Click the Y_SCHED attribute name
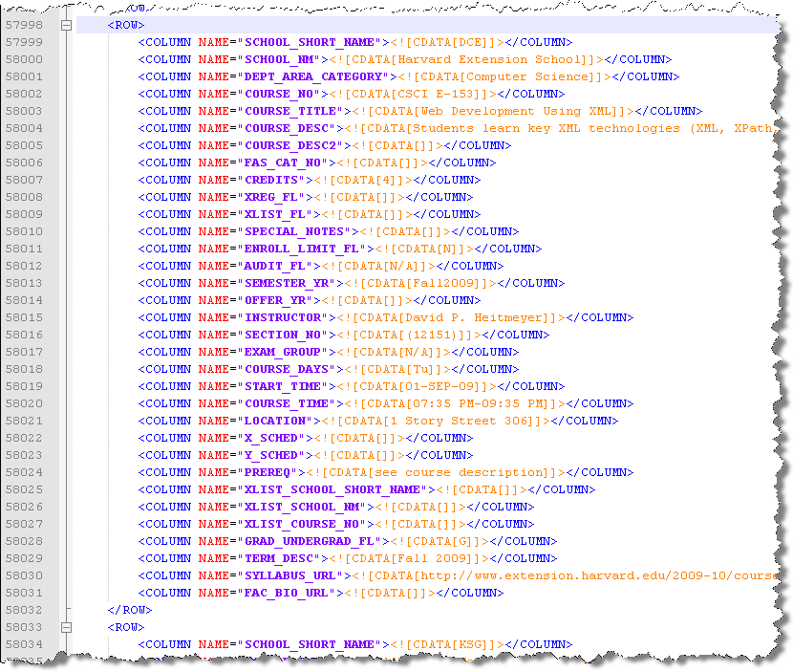The height and width of the screenshot is (672, 793). coord(271,455)
